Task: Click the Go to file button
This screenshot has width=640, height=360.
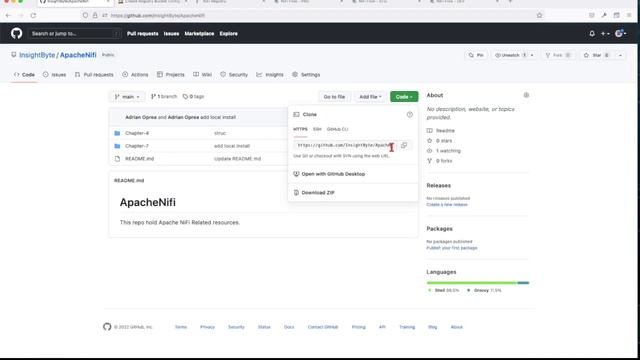Action: coord(334,97)
